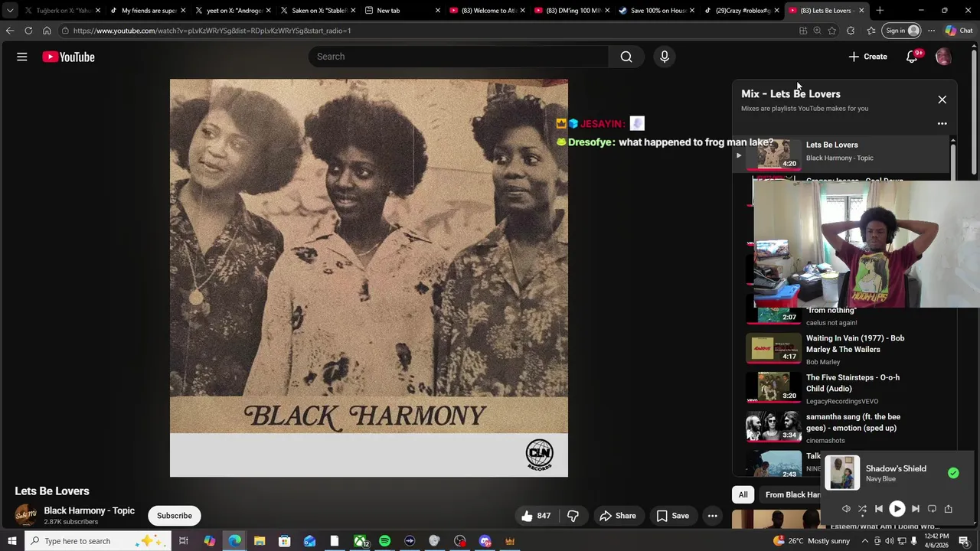Select the From Black Harmony chip
The image size is (980, 551).
[792, 494]
